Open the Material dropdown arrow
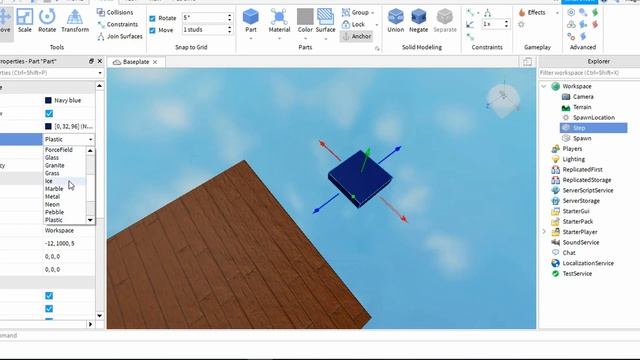The width and height of the screenshot is (640, 360). pyautogui.click(x=279, y=39)
